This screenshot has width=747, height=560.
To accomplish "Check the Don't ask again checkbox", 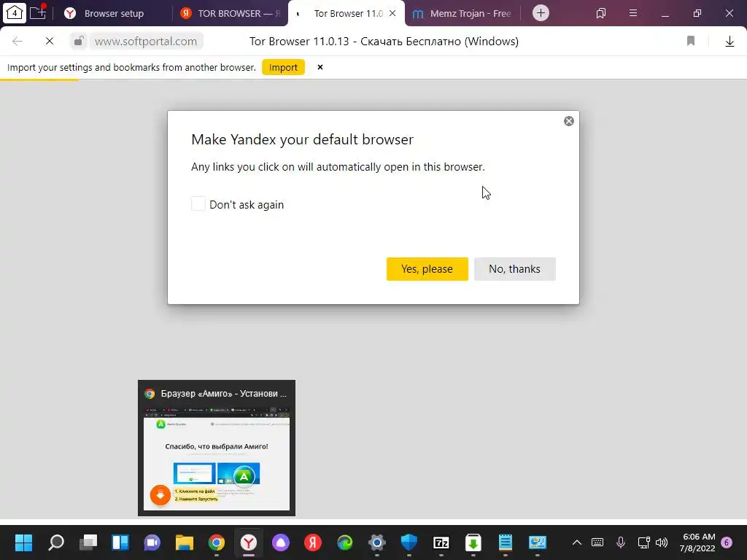I will (x=198, y=204).
